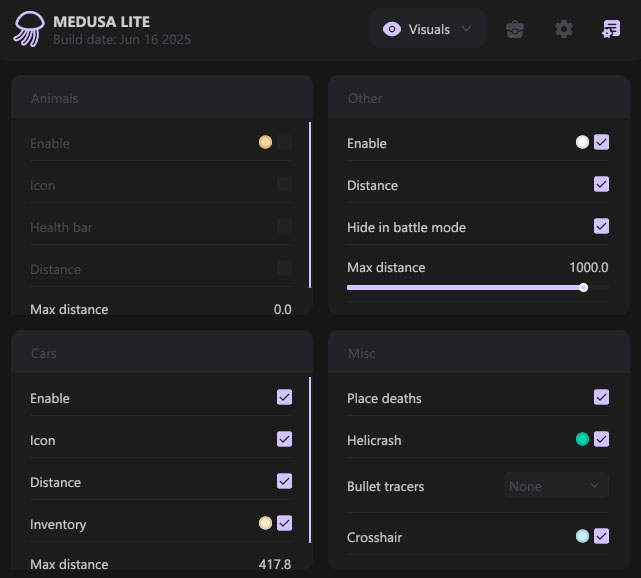Click the Other Max distance slider handle

(583, 288)
